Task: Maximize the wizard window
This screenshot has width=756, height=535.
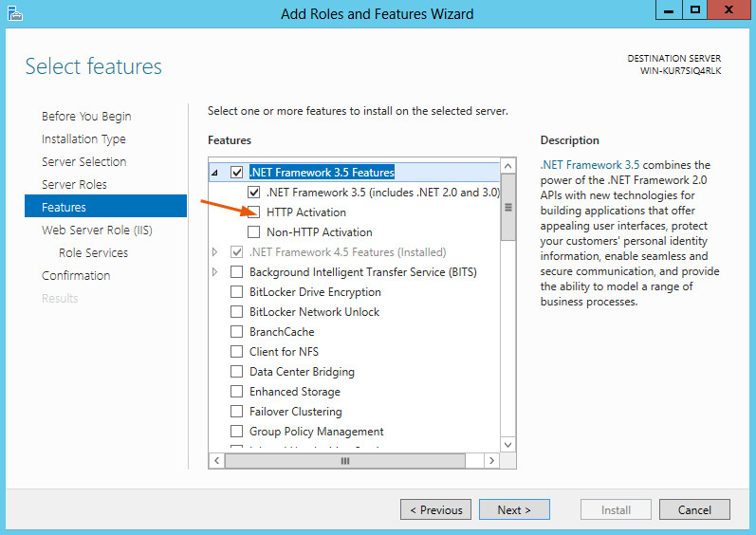Action: pos(695,10)
